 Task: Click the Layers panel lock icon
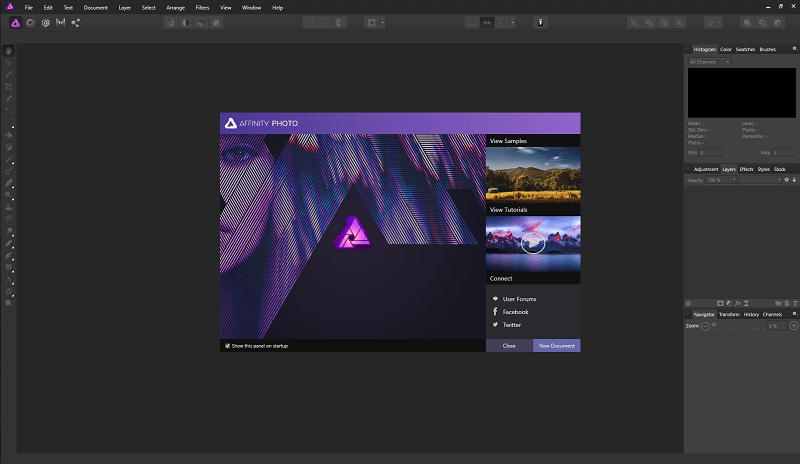[794, 180]
